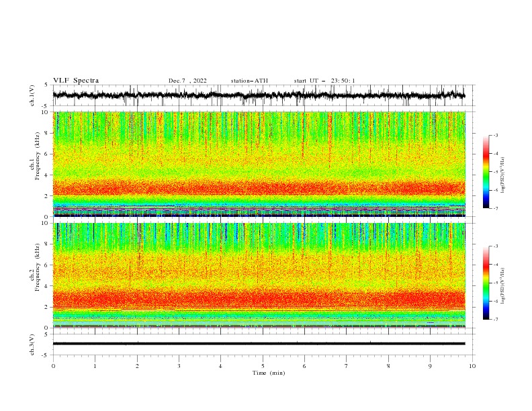Viewport: 532px width, 411px height.
Task: Click the "-3" tick on ch.1 colorbar
Action: pos(496,135)
